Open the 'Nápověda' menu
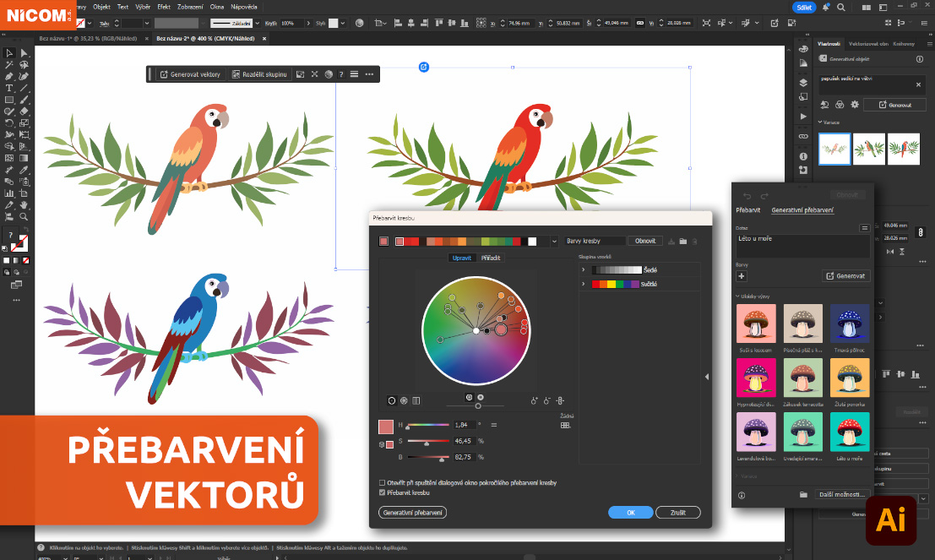 pyautogui.click(x=244, y=7)
